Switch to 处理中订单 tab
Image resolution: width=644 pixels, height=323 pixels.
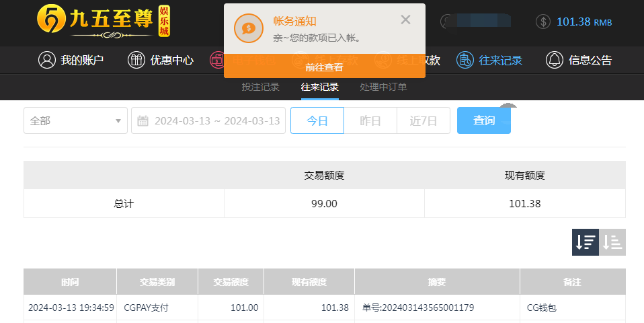coord(383,87)
